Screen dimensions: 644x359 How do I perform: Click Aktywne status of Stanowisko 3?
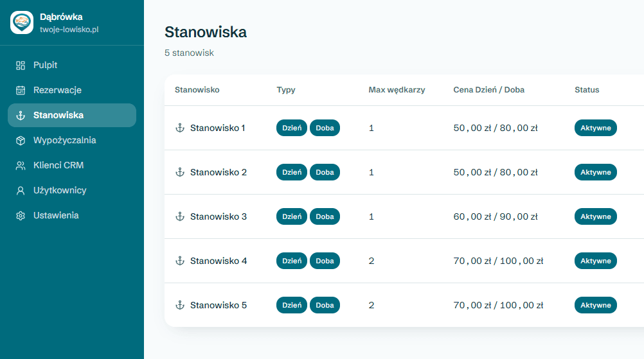tap(596, 216)
